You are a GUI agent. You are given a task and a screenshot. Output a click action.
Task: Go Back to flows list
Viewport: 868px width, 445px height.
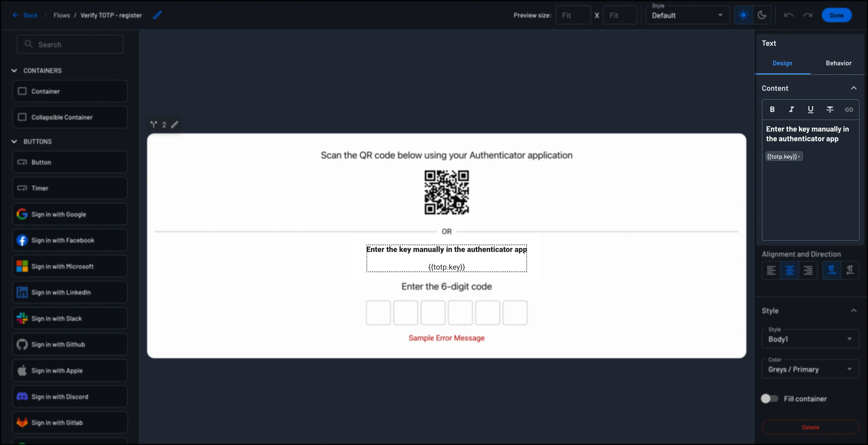coord(25,15)
